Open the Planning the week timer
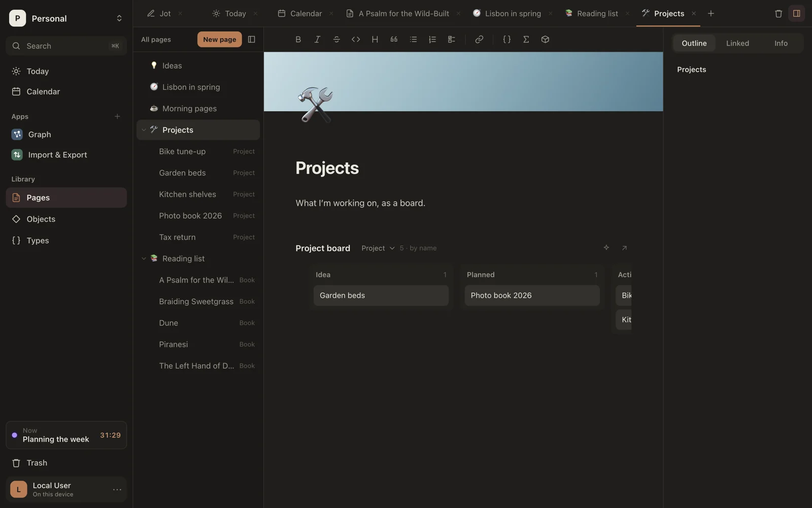Viewport: 812px width, 508px height. 66,435
